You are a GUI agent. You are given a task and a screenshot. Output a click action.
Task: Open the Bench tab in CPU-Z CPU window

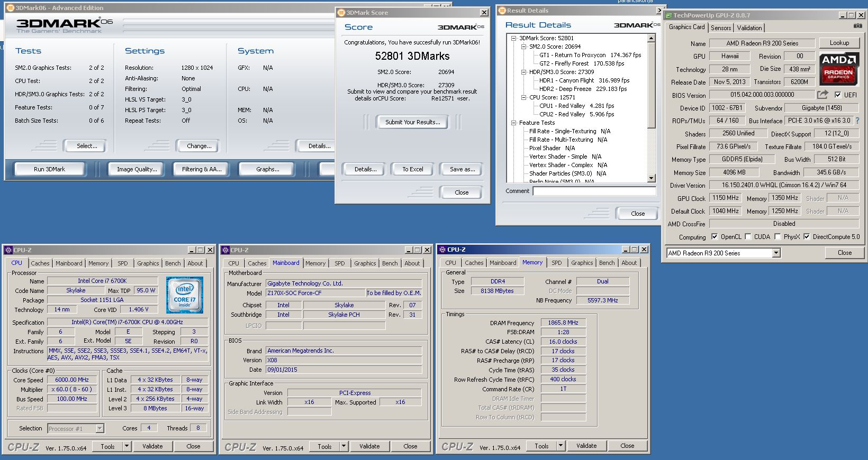(x=173, y=263)
